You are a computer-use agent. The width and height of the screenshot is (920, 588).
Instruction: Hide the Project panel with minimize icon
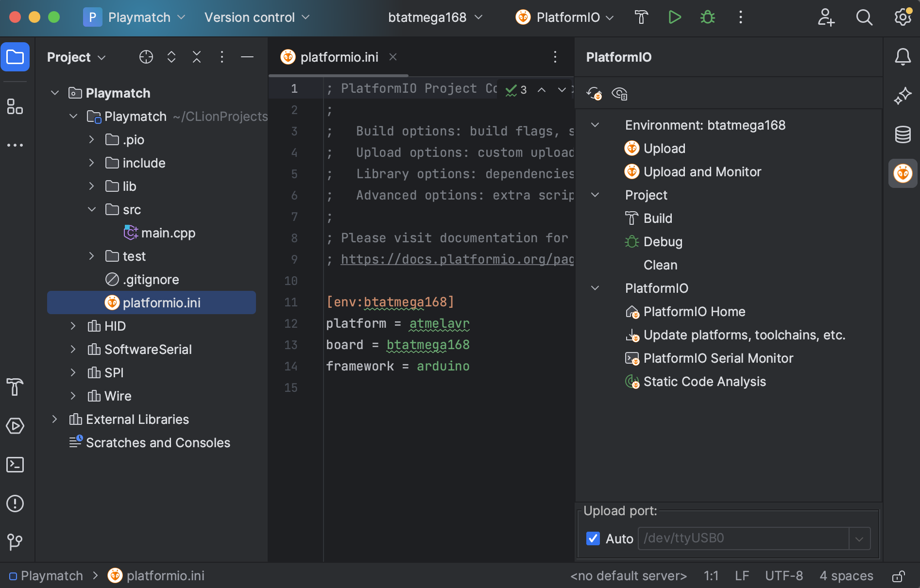point(247,57)
